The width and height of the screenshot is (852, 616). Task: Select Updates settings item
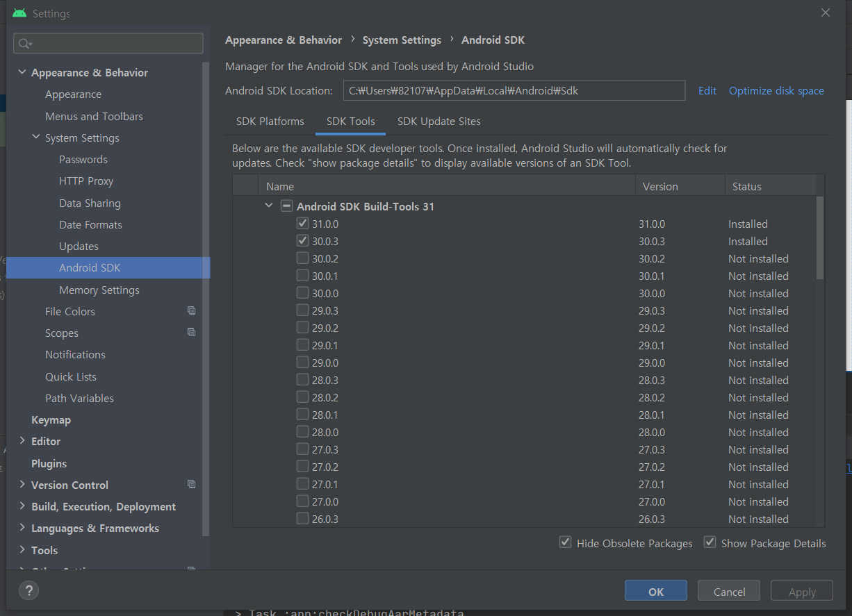tap(79, 247)
